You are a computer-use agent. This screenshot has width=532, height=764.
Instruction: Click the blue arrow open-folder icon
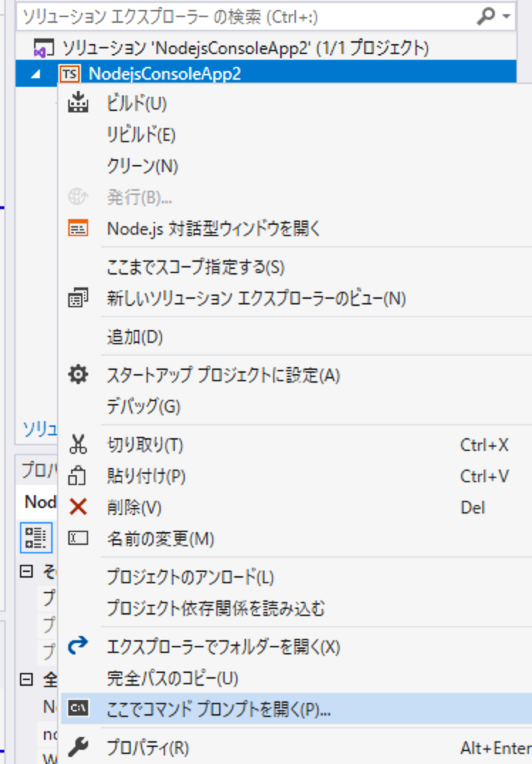(78, 646)
